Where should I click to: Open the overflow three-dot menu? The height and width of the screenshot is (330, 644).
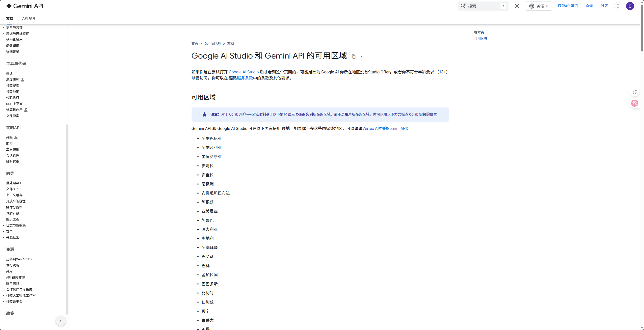[618, 6]
